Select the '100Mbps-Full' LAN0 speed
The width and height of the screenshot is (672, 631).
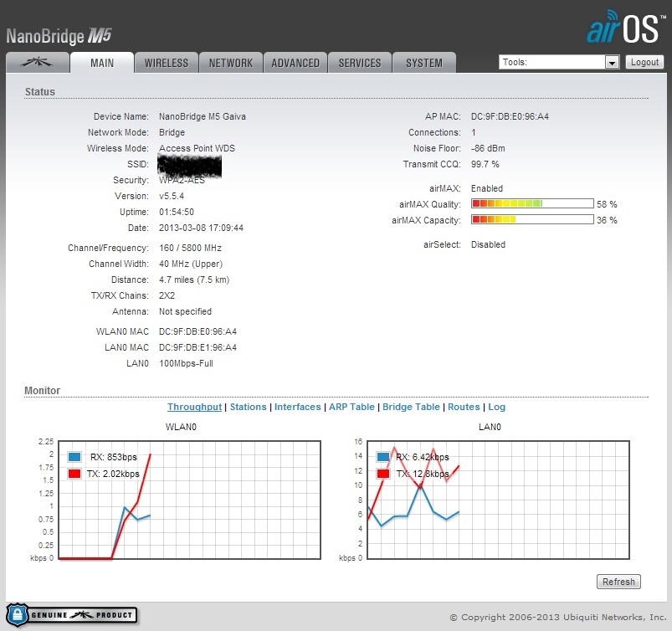coord(186,363)
